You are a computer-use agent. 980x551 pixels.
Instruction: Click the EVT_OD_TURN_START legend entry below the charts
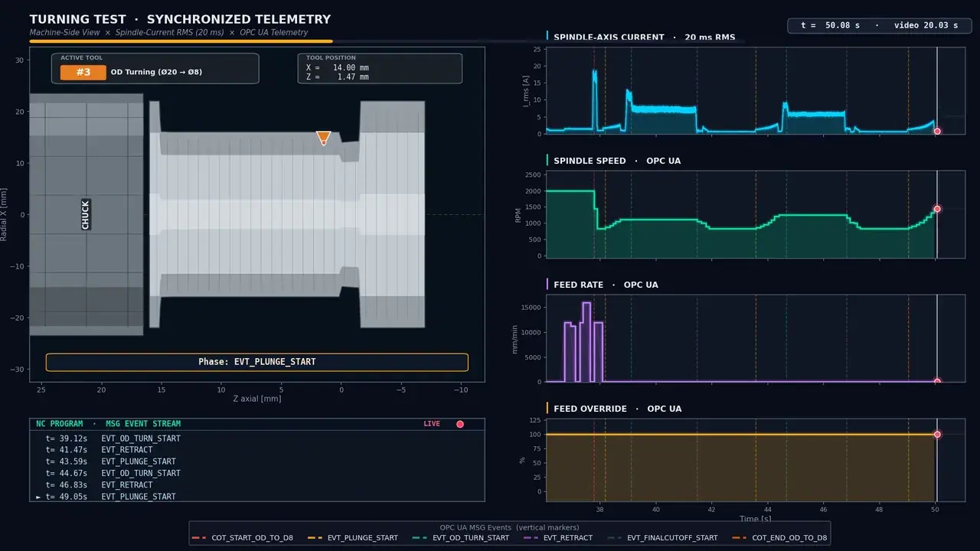coord(460,538)
